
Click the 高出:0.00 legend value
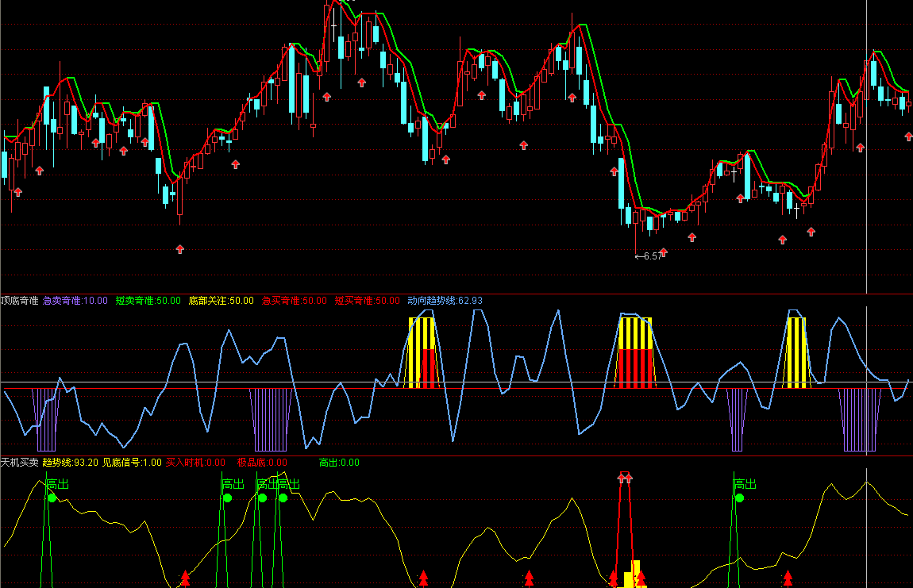[x=339, y=463]
